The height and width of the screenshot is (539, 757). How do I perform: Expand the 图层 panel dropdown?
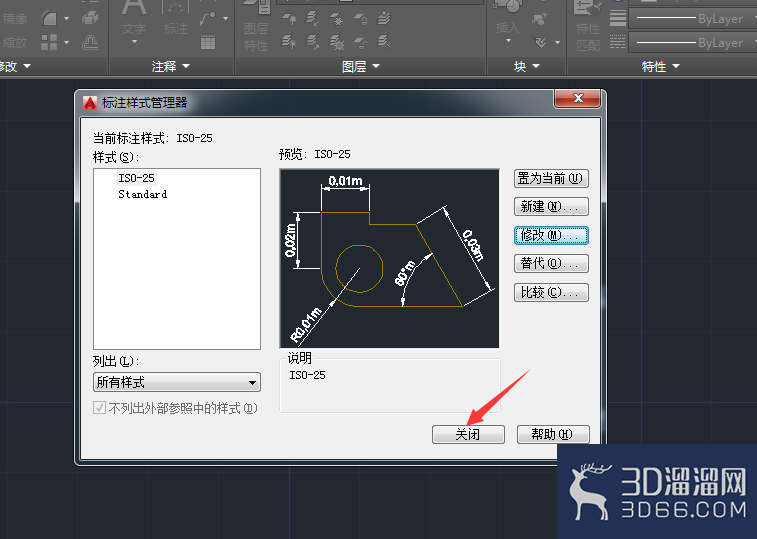tap(361, 66)
